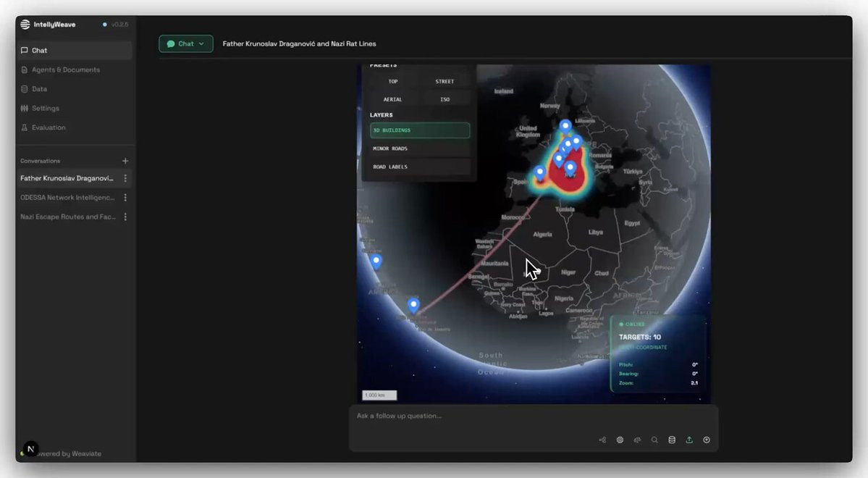The width and height of the screenshot is (868, 478).
Task: Toggle the Road Labels layer
Action: 420,167
